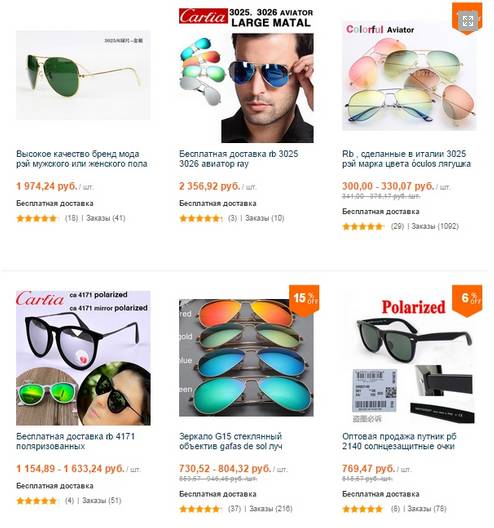Open 'Rb, сделанные в италии 3025' product link
This screenshot has height=528, width=494.
click(406, 159)
